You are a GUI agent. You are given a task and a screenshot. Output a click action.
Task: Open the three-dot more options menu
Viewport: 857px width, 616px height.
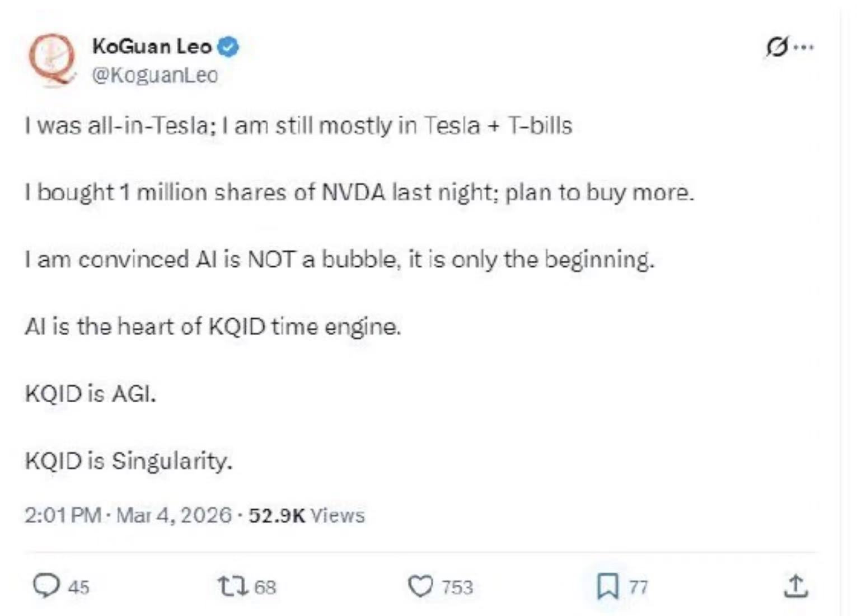pos(804,47)
